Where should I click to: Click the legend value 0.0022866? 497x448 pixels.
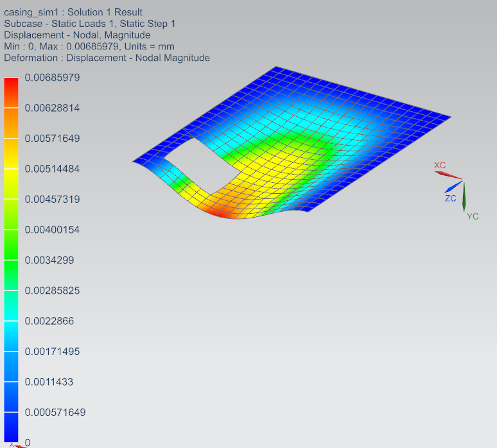[49, 321]
